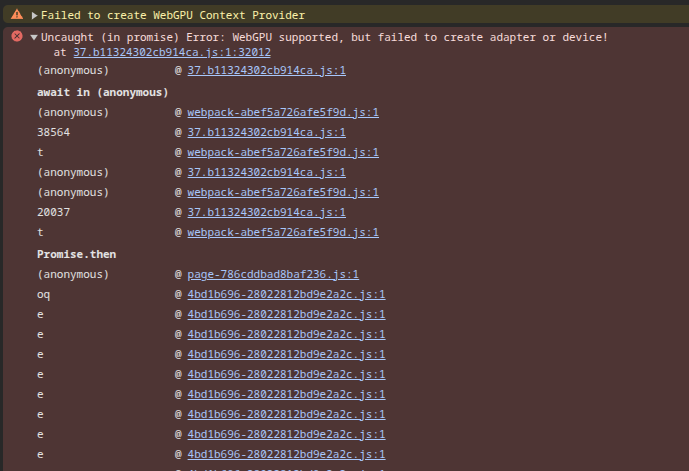Select the 'await in (anonymous)' text
Viewport: 689px width, 471px height.
click(102, 92)
